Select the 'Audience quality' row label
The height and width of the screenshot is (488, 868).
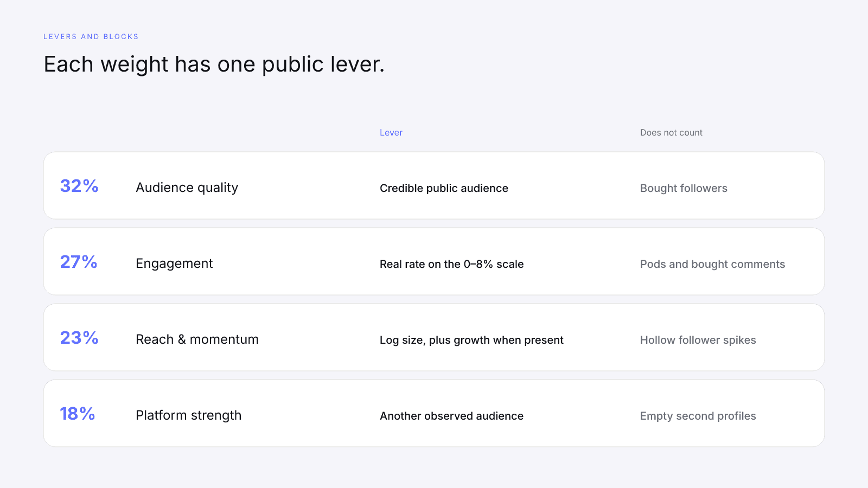[x=187, y=188]
